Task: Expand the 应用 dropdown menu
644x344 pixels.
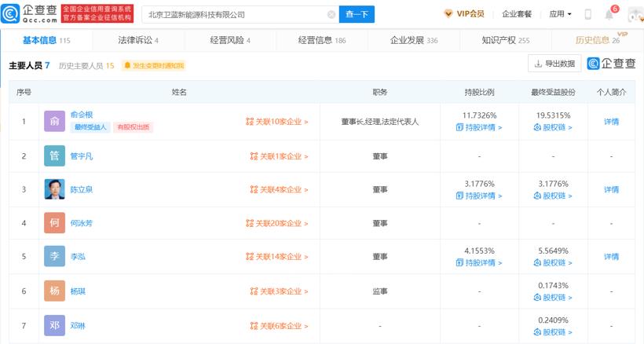Action: pyautogui.click(x=560, y=14)
